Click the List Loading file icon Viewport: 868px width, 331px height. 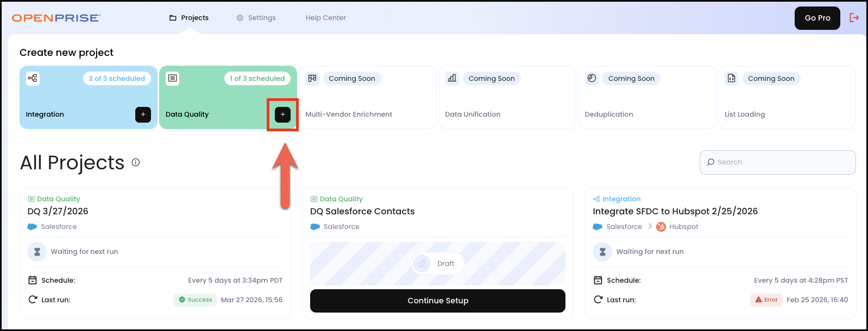click(x=731, y=78)
